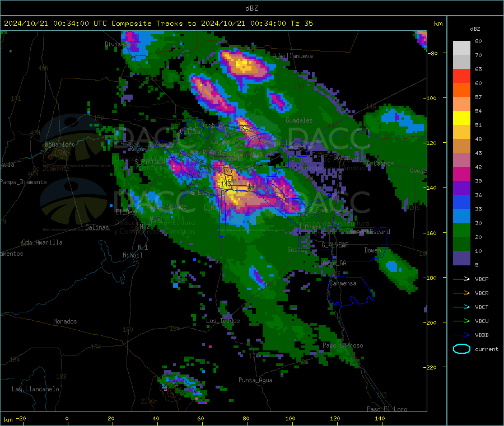Image resolution: width=504 pixels, height=426 pixels.
Task: Click the 'Cda_Amarilla' map label
Action: tap(42, 242)
